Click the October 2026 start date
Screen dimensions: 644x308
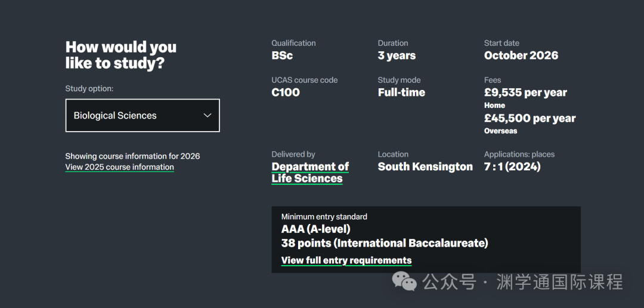pyautogui.click(x=521, y=56)
